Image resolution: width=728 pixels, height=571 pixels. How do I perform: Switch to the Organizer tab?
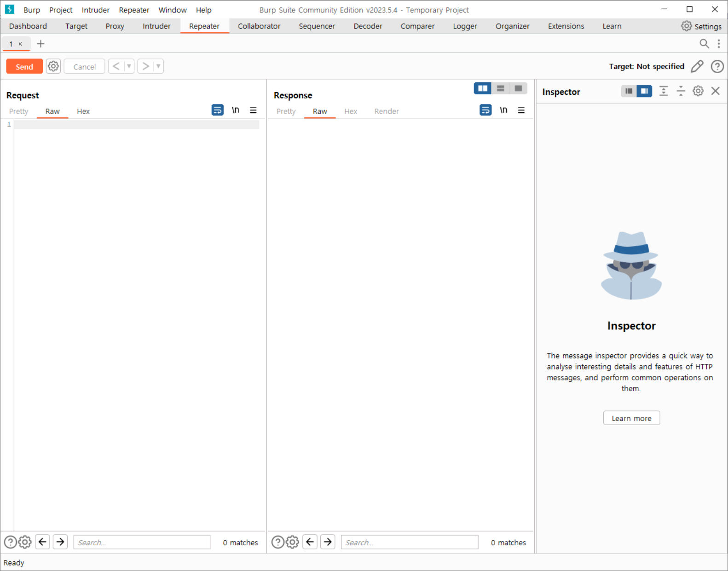point(512,26)
